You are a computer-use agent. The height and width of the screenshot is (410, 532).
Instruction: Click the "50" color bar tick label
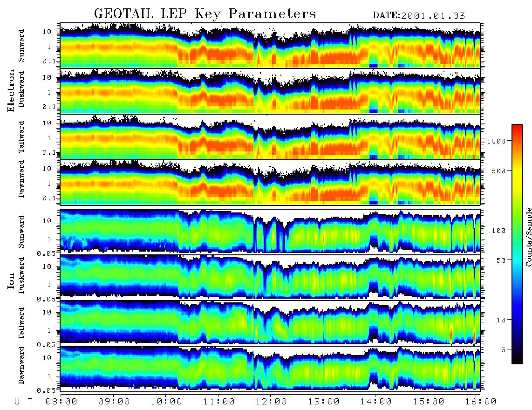(x=501, y=260)
